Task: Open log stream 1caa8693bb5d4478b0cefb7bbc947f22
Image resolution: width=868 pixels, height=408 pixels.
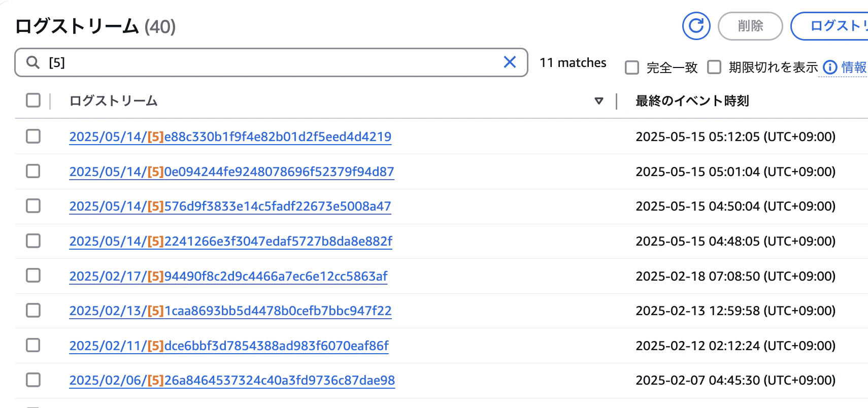Action: pos(230,311)
